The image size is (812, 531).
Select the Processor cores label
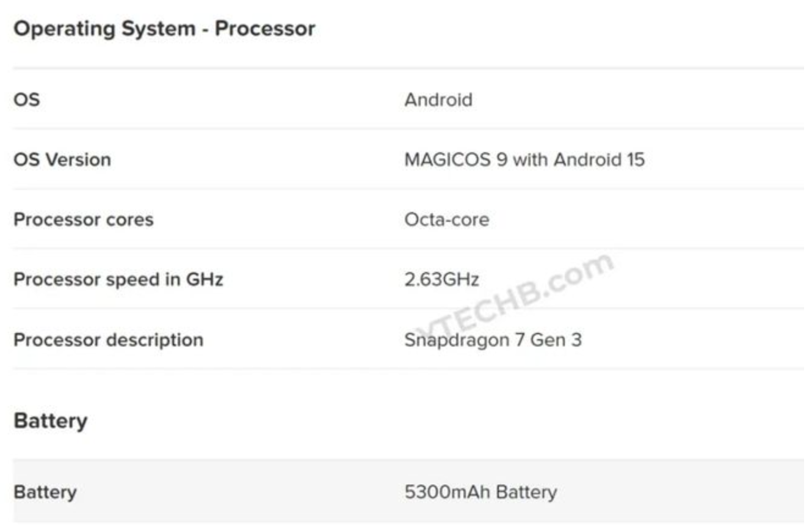(83, 219)
